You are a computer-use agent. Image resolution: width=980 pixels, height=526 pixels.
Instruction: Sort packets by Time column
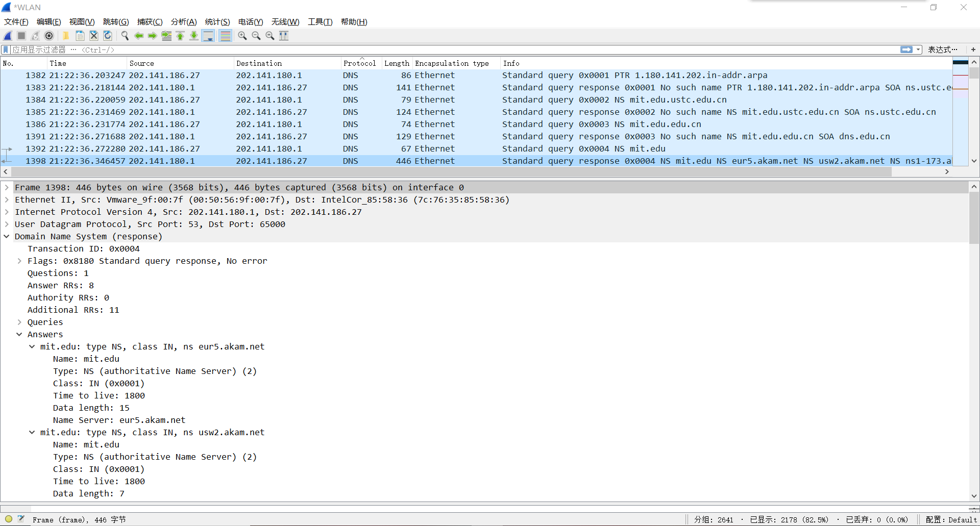pyautogui.click(x=87, y=63)
